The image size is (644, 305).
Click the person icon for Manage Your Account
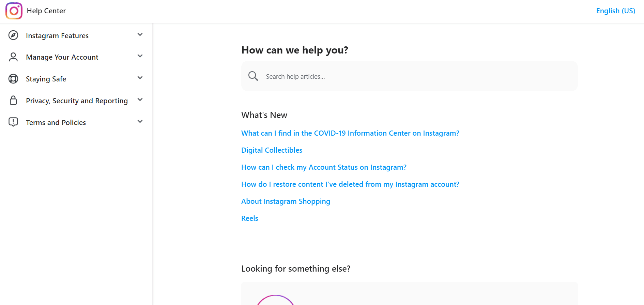tap(13, 57)
